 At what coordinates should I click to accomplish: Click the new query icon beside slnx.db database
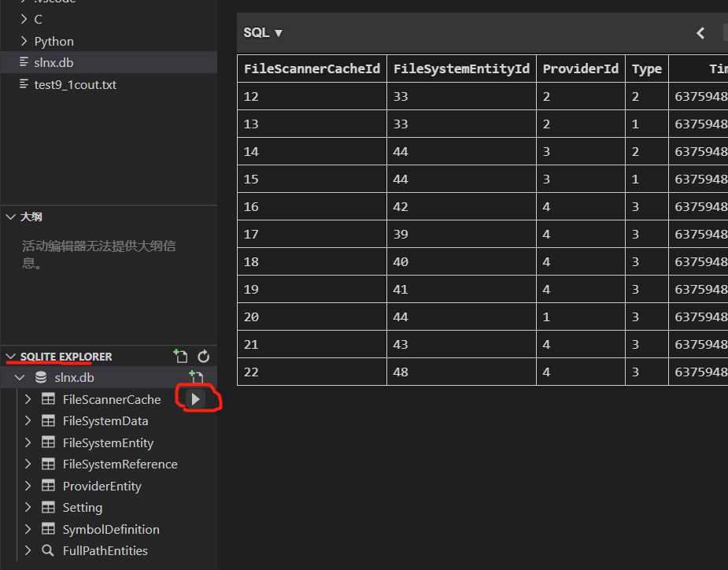197,377
